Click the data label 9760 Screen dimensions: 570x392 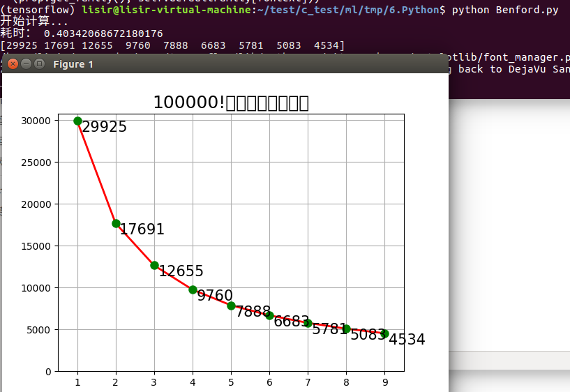click(215, 295)
